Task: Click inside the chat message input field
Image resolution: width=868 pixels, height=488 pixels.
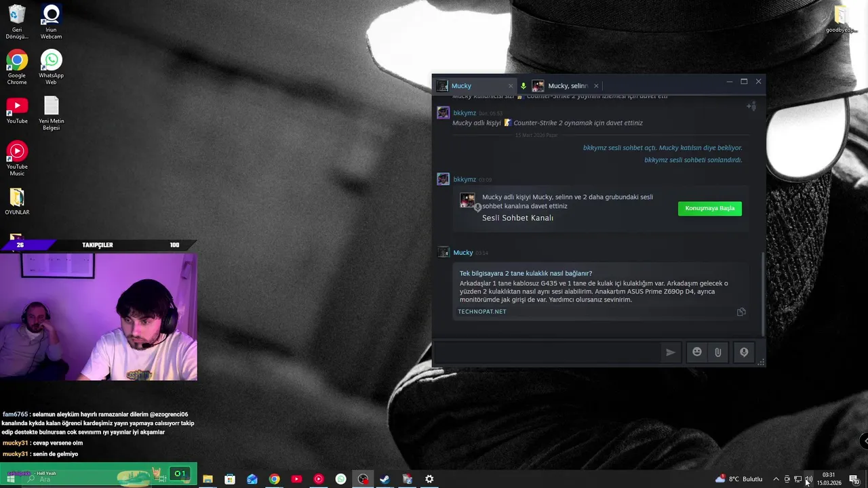Action: [x=548, y=352]
